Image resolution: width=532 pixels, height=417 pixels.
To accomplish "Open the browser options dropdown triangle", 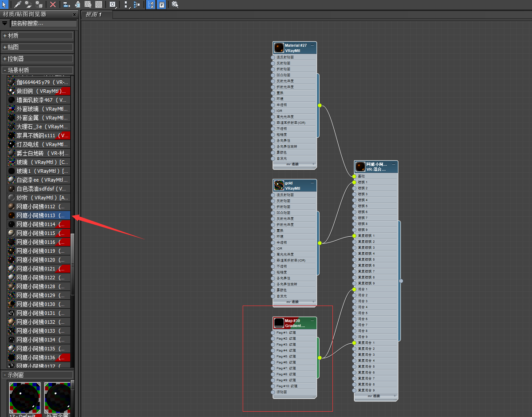I will (5, 23).
